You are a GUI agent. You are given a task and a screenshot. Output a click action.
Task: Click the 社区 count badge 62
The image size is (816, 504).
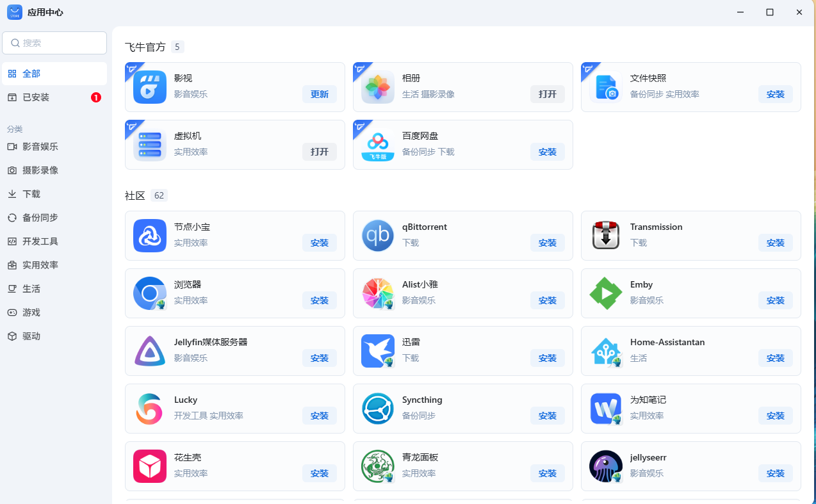click(x=159, y=195)
